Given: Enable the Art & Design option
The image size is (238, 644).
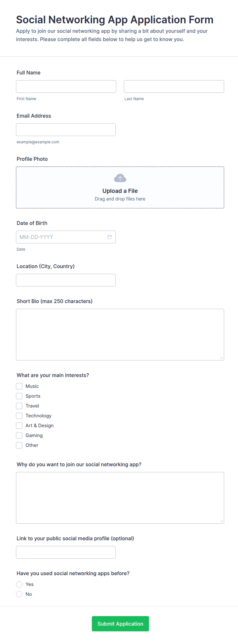Looking at the screenshot, I should [x=19, y=426].
